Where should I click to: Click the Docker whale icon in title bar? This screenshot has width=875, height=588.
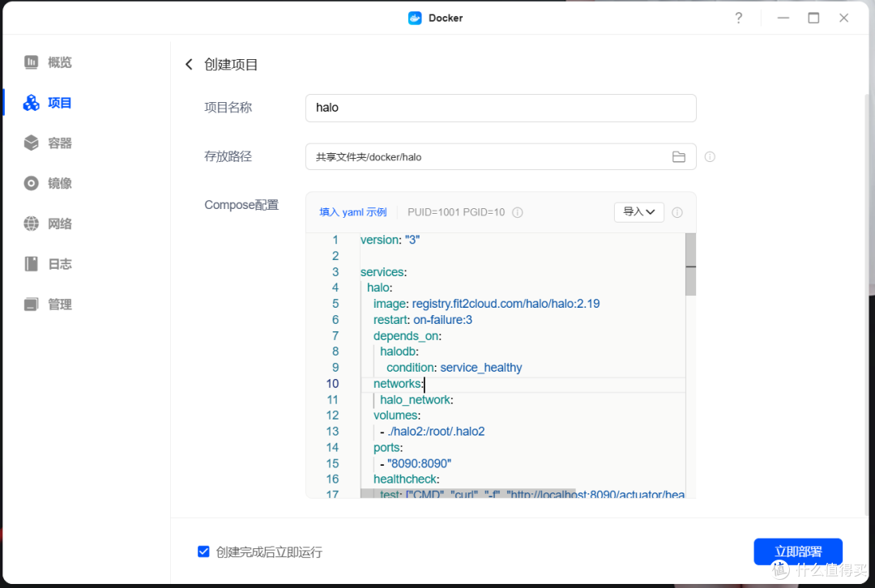pyautogui.click(x=415, y=18)
